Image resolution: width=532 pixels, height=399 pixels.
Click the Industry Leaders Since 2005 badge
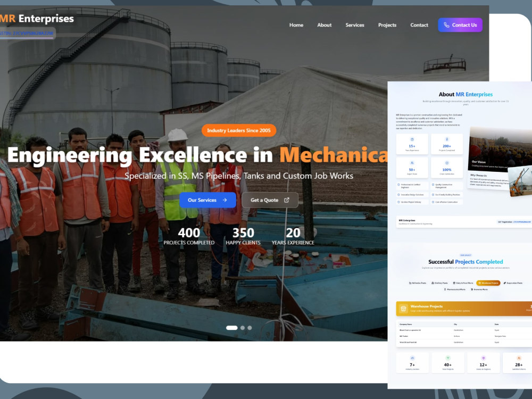coord(239,130)
